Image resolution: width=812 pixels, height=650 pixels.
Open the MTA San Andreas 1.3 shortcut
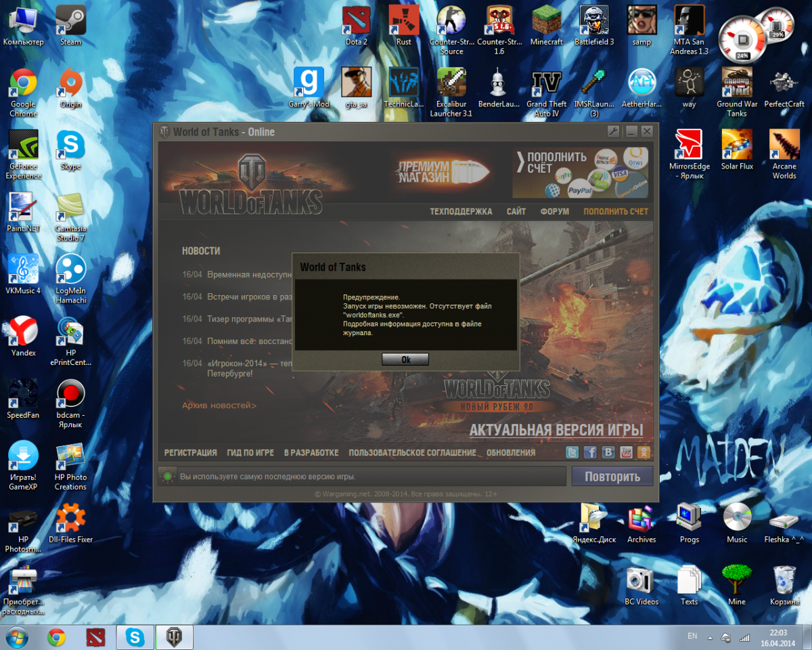(x=690, y=30)
